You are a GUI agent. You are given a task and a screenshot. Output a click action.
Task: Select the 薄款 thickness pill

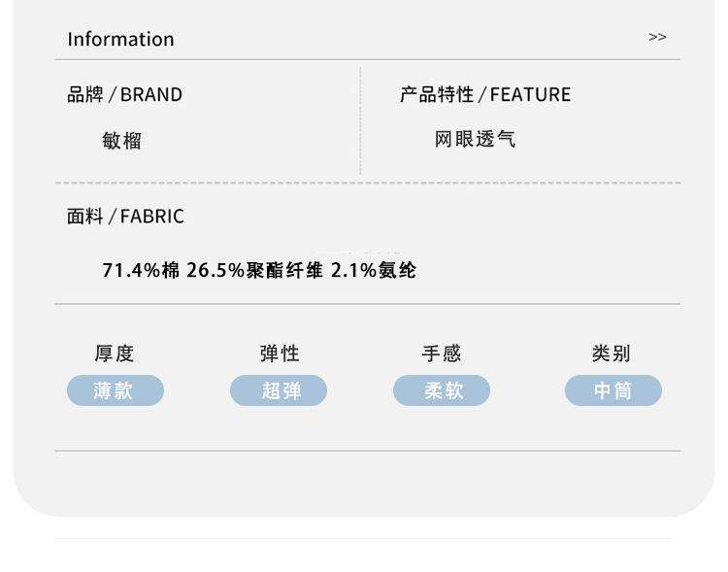click(116, 390)
